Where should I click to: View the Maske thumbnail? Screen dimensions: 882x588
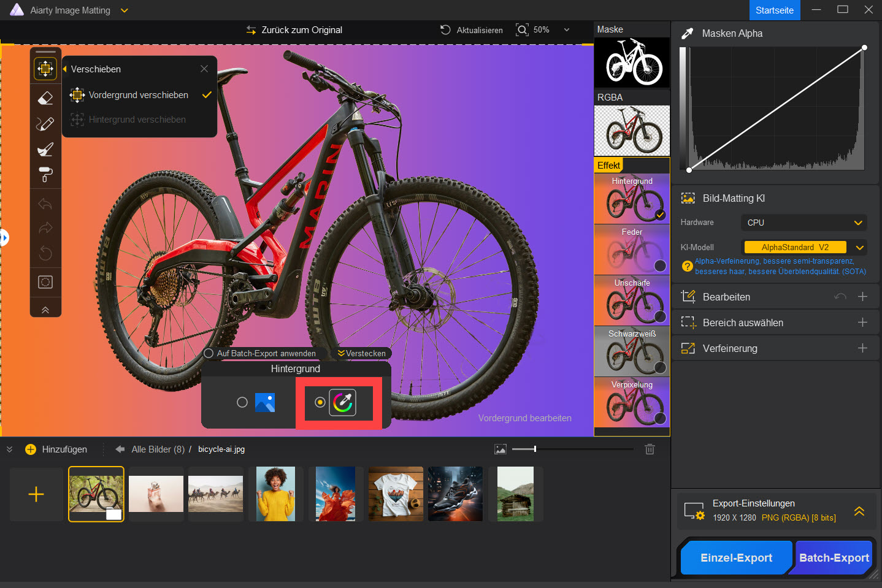tap(632, 63)
